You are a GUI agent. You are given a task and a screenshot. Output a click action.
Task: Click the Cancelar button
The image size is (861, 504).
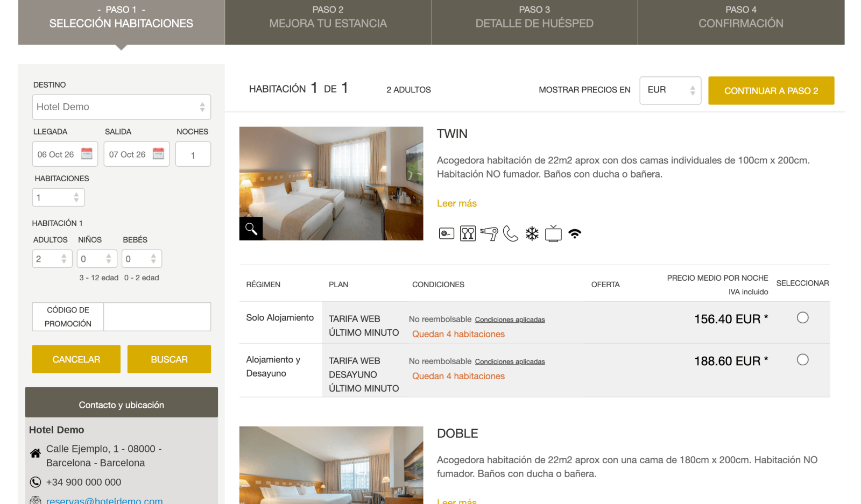pos(76,359)
